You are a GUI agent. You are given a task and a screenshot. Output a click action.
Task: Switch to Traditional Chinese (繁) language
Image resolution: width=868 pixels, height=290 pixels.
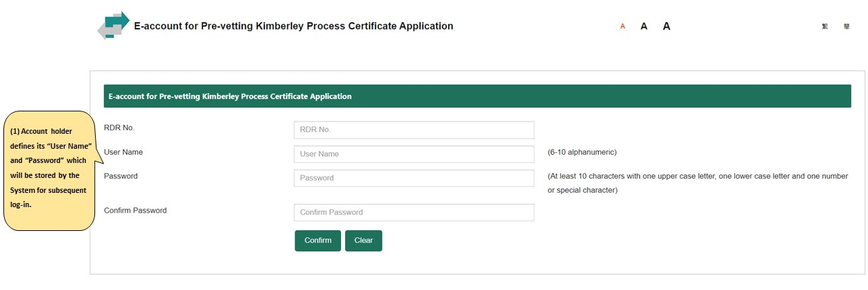tap(825, 26)
